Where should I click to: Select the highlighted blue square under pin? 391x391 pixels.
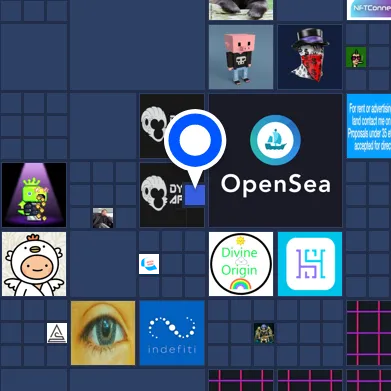[x=195, y=195]
